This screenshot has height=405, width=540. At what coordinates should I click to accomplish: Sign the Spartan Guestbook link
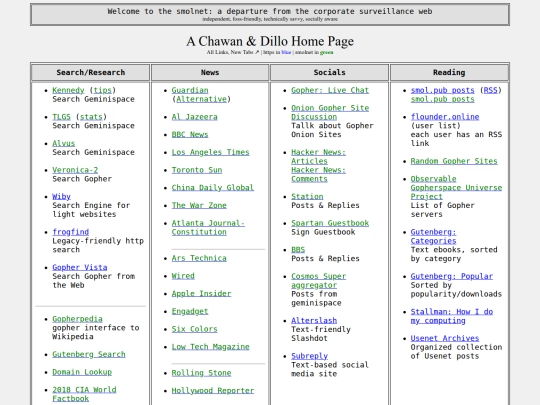330,223
